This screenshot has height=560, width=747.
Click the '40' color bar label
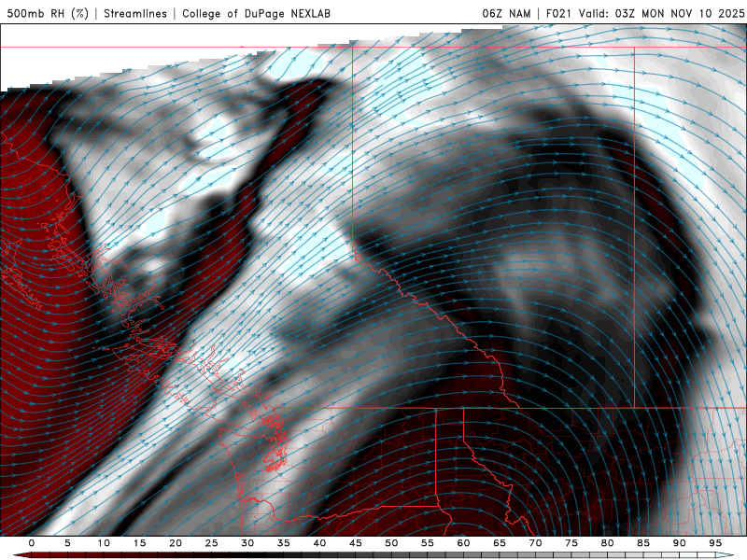click(x=319, y=543)
